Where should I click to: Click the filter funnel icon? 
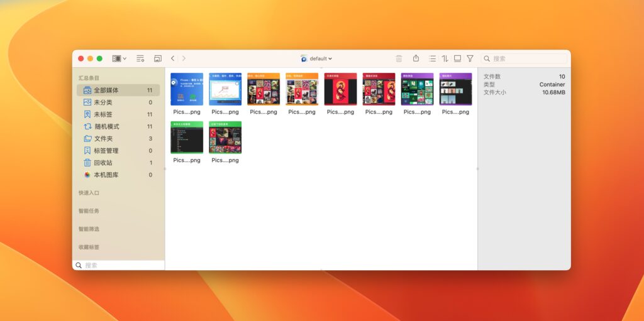point(470,58)
